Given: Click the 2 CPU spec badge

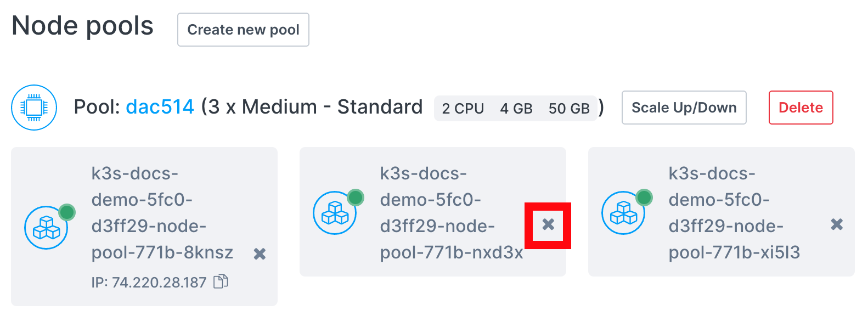Looking at the screenshot, I should (x=463, y=109).
